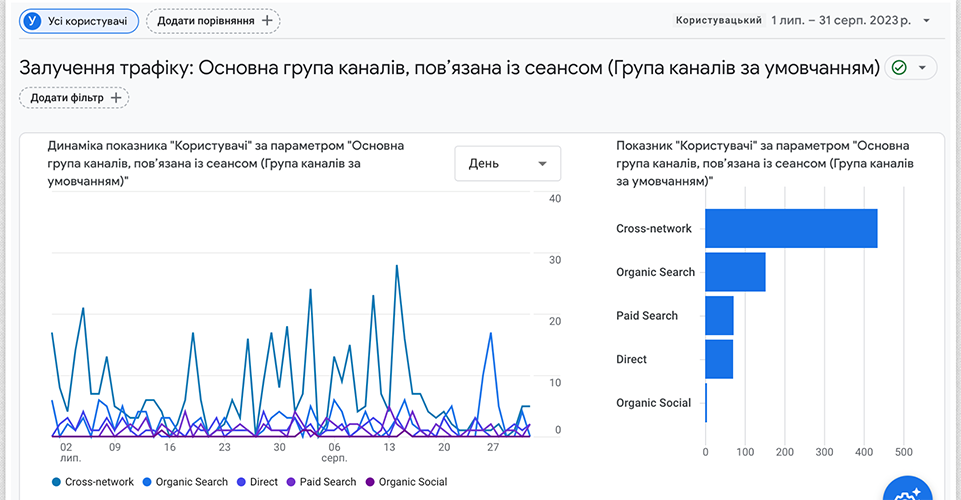Viewport: 961px width, 500px height.
Task: Click the "06 серп." x-axis date label
Action: (x=334, y=452)
